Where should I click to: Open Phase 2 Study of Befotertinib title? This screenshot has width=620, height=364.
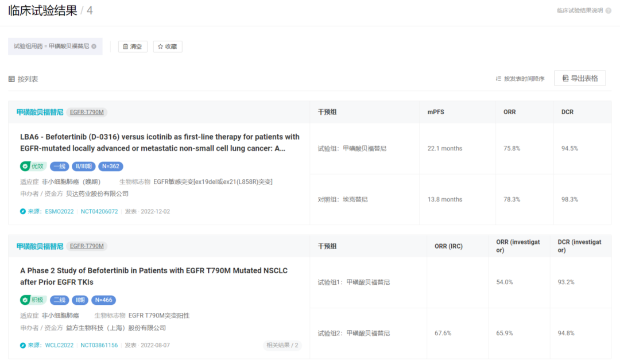(x=153, y=276)
